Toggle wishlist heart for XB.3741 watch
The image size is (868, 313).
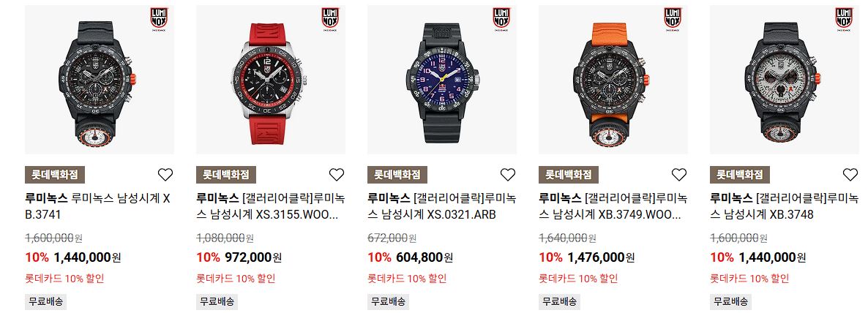coord(165,175)
